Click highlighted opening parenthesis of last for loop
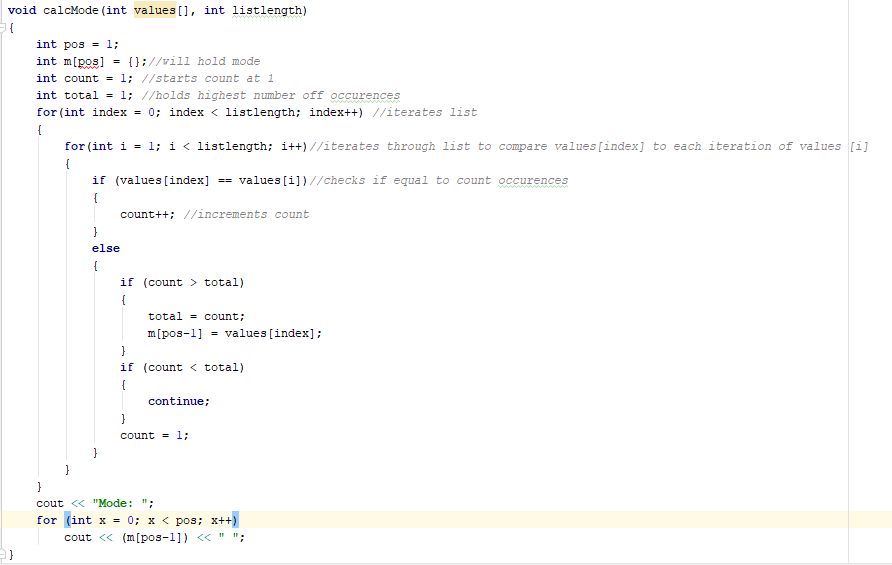The width and height of the screenshot is (892, 565). tap(68, 520)
